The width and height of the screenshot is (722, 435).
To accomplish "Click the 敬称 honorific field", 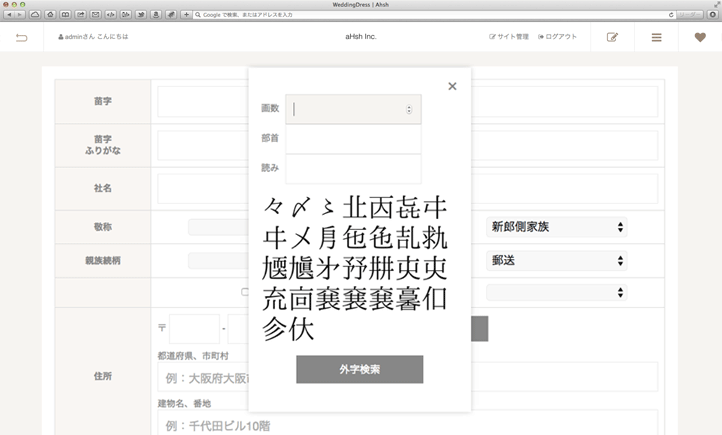I will click(x=218, y=227).
